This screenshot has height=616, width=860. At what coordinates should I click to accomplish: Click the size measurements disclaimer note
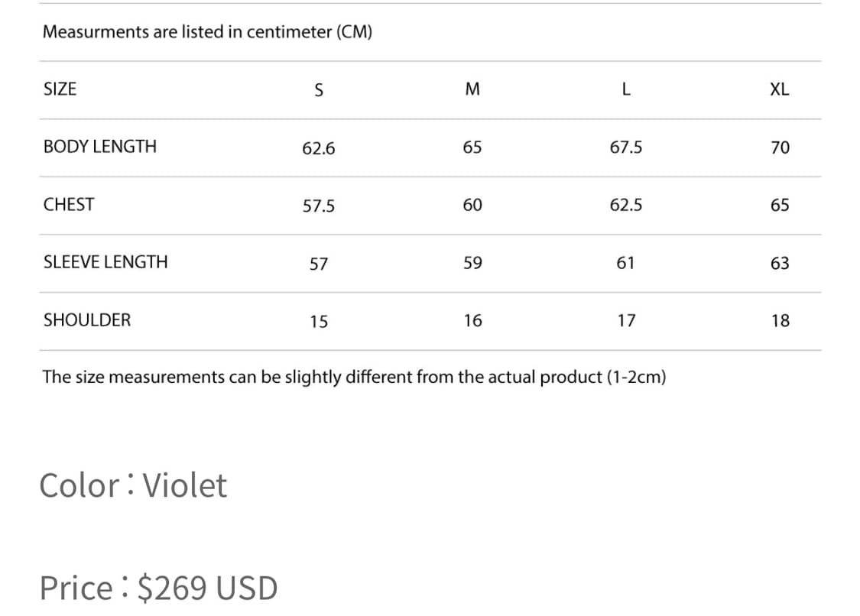click(354, 377)
